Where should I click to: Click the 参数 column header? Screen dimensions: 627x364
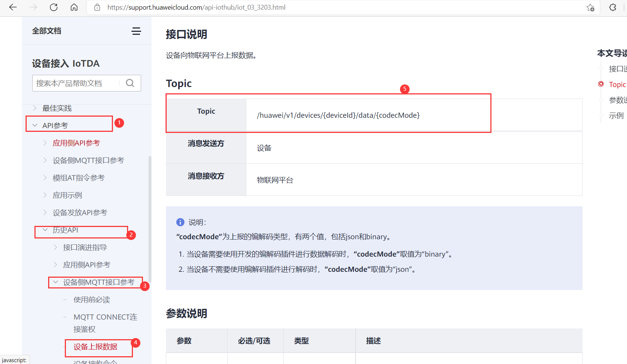(184, 341)
